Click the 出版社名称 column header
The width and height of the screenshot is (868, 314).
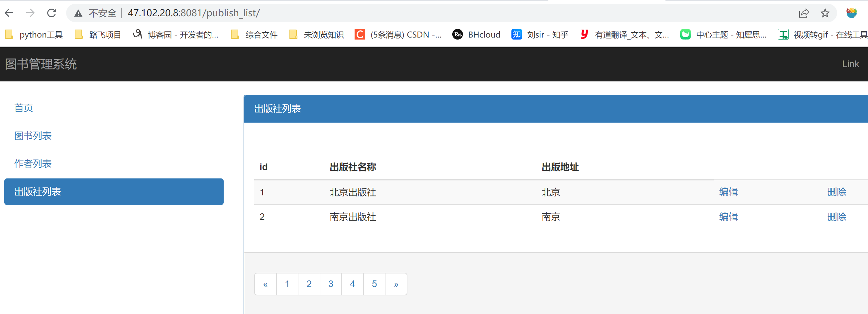point(353,167)
